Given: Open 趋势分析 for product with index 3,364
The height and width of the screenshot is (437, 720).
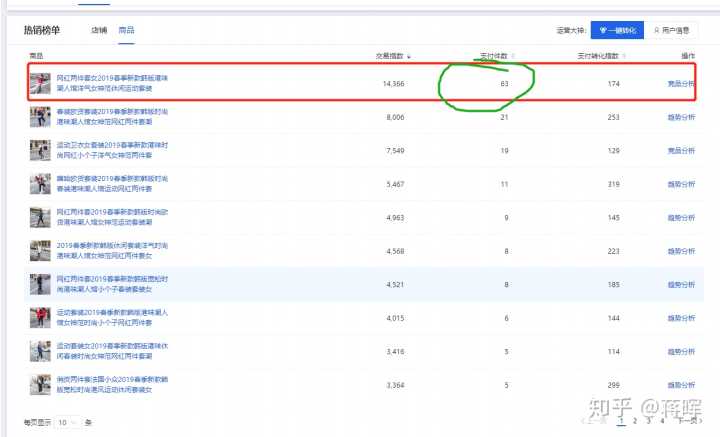Looking at the screenshot, I should [x=681, y=385].
